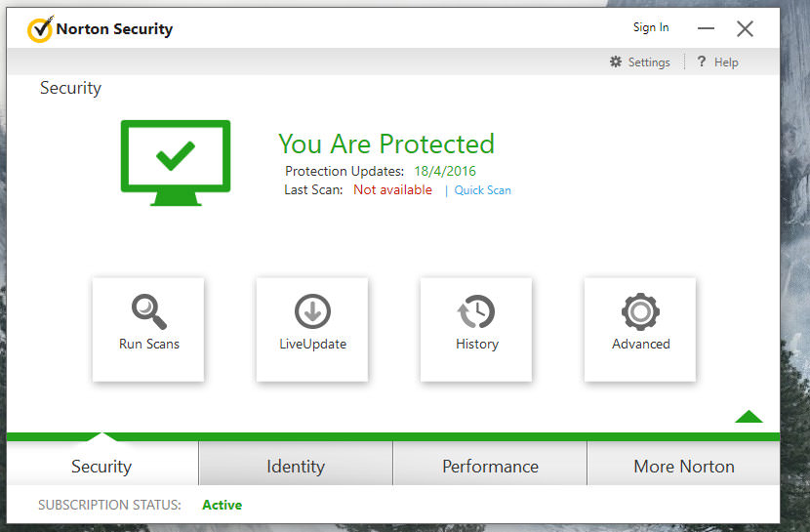The width and height of the screenshot is (810, 532).
Task: Click the Active subscription status text
Action: (x=223, y=505)
